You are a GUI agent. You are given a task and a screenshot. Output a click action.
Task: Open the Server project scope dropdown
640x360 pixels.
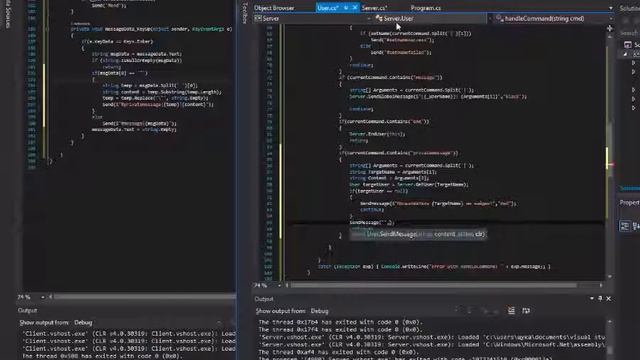point(312,18)
